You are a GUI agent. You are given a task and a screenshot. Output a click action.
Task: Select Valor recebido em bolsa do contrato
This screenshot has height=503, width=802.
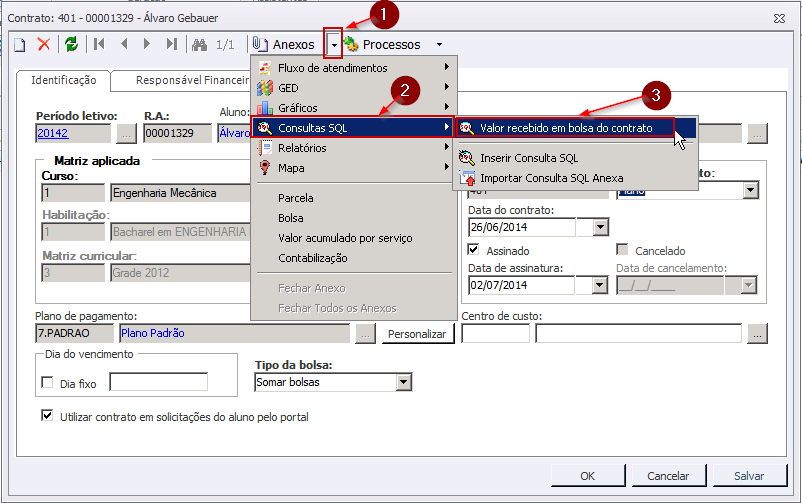[x=565, y=128]
